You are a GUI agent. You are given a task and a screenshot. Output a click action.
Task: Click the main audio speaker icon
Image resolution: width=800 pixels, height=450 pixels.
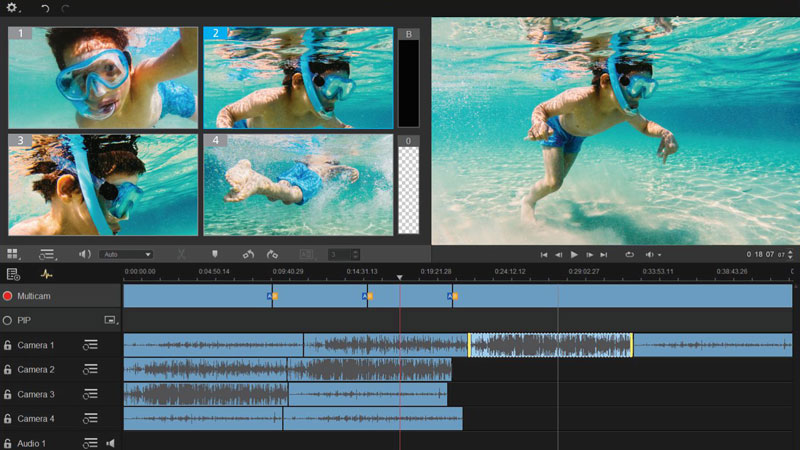point(84,254)
